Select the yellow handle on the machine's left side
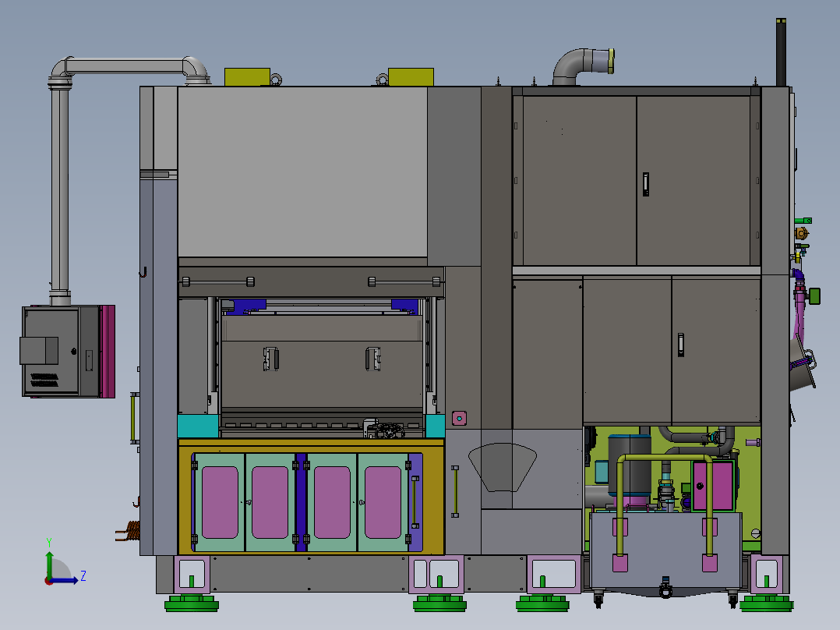The image size is (840, 630). 133,418
